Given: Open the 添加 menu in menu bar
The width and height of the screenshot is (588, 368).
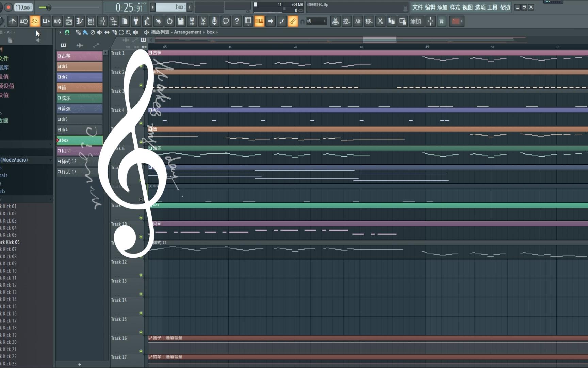Looking at the screenshot, I should 442,7.
